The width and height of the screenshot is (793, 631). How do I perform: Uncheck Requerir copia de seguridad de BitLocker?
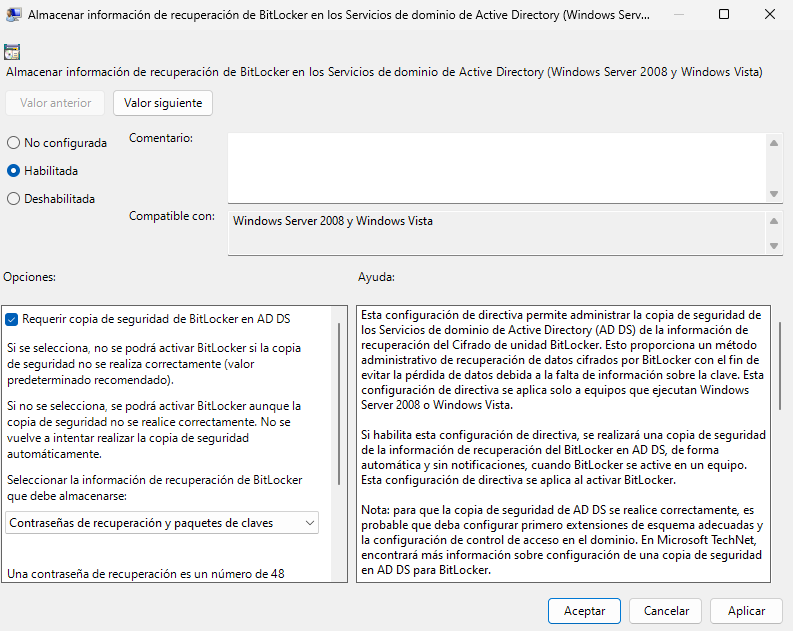[x=12, y=319]
